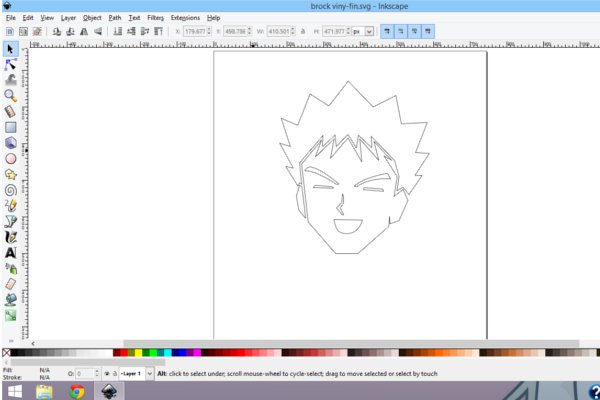Adjust the X position stepper arrows

209,31
